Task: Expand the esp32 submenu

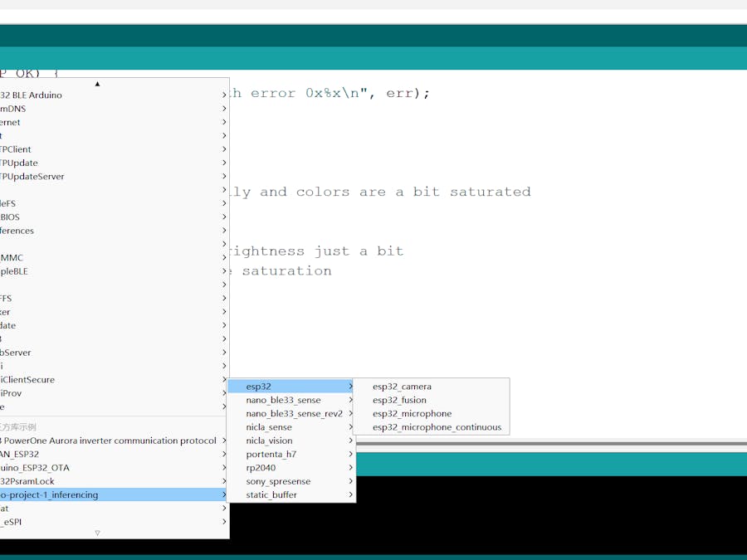Action: point(290,387)
